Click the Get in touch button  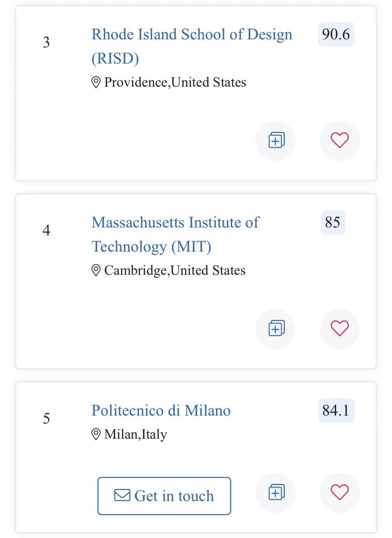[164, 496]
